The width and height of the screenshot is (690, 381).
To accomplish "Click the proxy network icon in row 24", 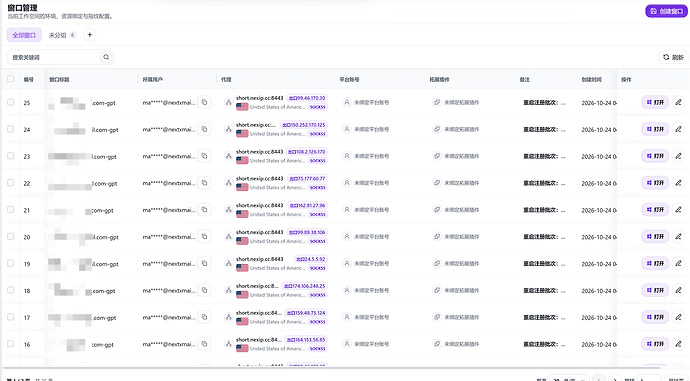I will pyautogui.click(x=228, y=129).
